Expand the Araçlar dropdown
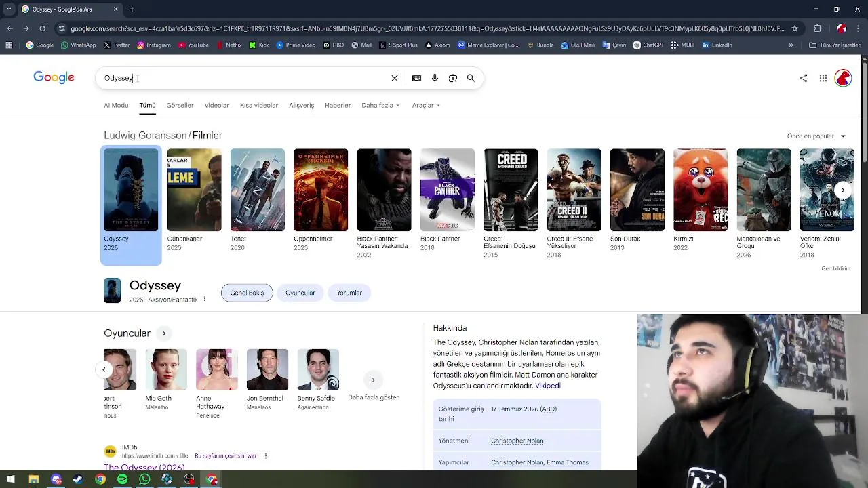This screenshot has width=868, height=488. (427, 105)
